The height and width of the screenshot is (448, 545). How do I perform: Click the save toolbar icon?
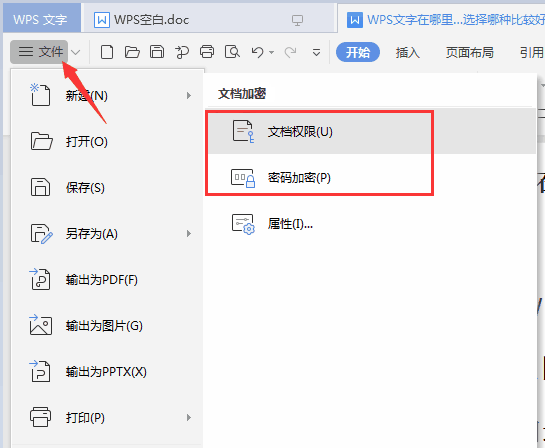click(x=157, y=52)
